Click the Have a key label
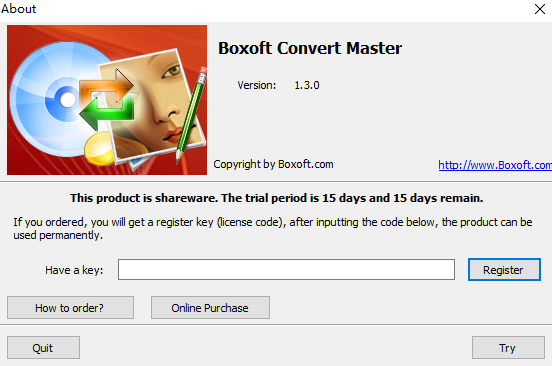The width and height of the screenshot is (552, 366). tap(74, 270)
